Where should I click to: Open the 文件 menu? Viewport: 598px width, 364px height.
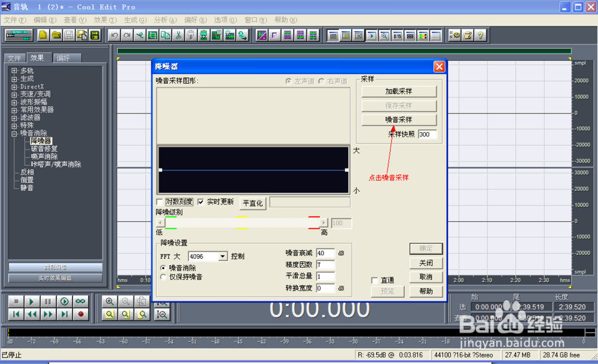(14, 20)
